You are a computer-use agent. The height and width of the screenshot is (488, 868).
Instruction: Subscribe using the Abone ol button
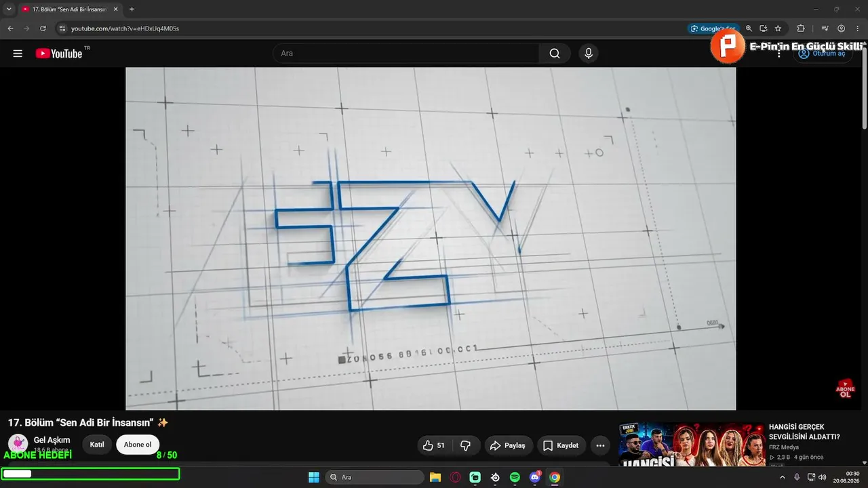(x=138, y=445)
